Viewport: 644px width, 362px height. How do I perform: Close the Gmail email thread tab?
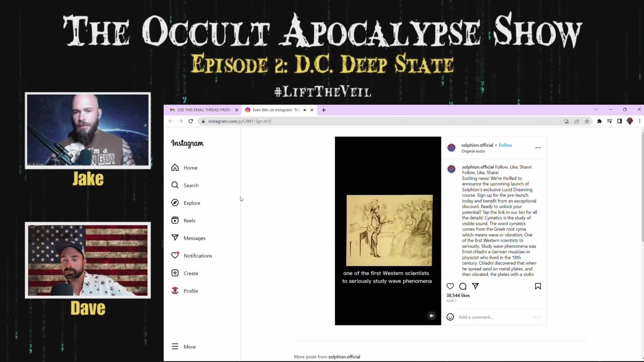click(x=236, y=110)
